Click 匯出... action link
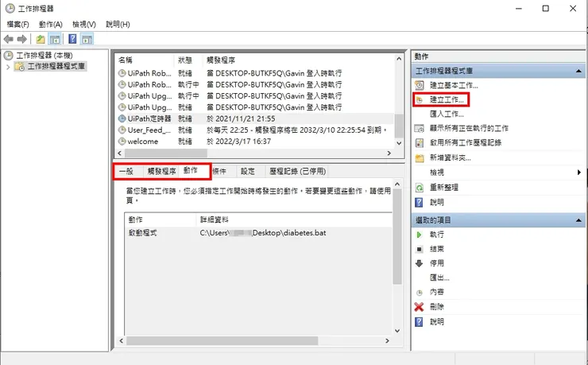Screen dimensions: 588x365 pos(439,278)
